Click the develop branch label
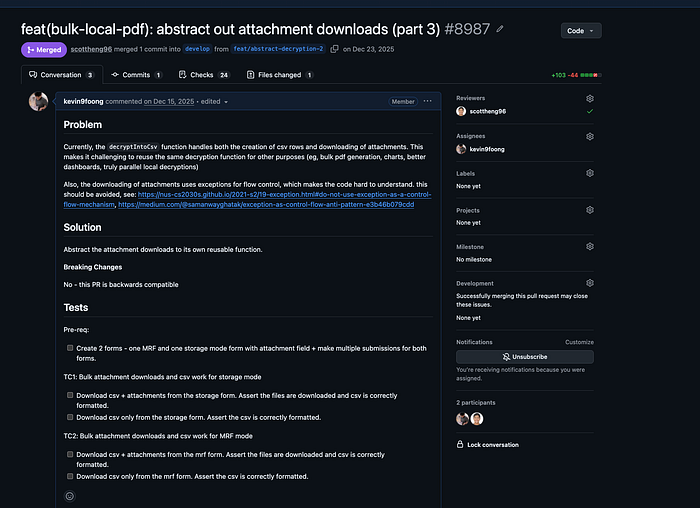 pyautogui.click(x=197, y=49)
